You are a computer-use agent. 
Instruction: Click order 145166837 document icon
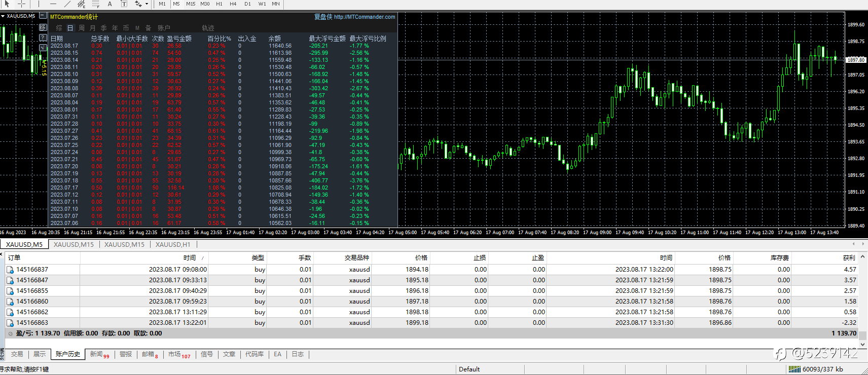click(x=10, y=270)
